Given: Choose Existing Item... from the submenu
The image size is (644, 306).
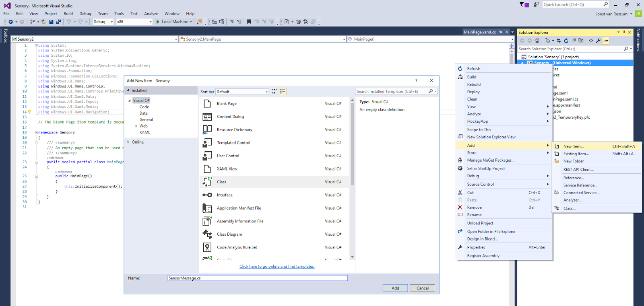Looking at the screenshot, I should pos(597,154).
